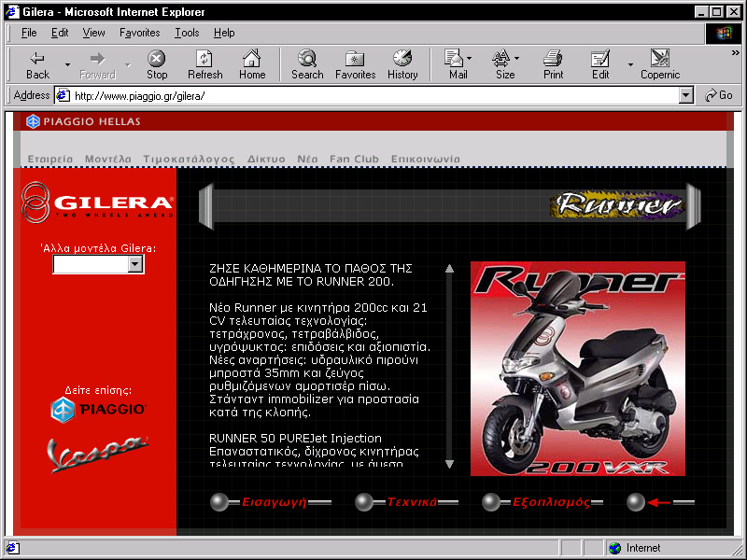The height and width of the screenshot is (560, 747).
Task: Click the Runner 200 VXR scooter image
Action: point(578,369)
